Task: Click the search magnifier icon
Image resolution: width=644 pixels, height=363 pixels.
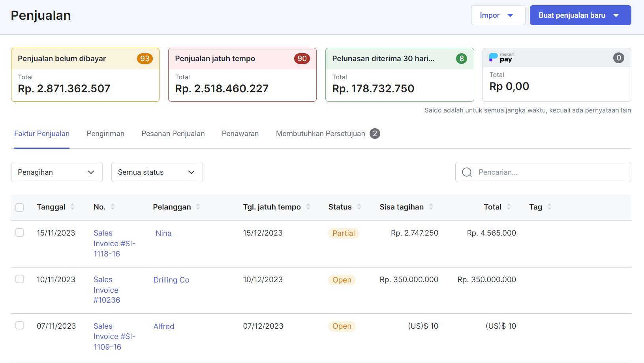Action: click(x=467, y=172)
